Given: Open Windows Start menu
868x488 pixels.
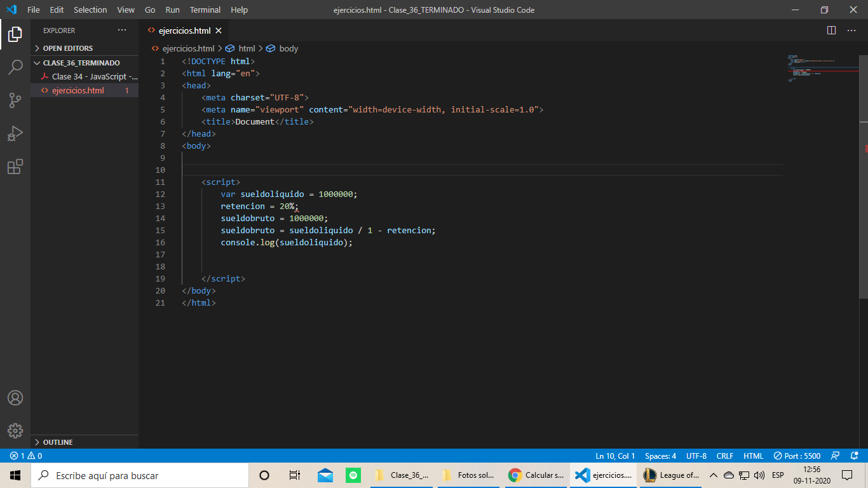Looking at the screenshot, I should pos(15,475).
